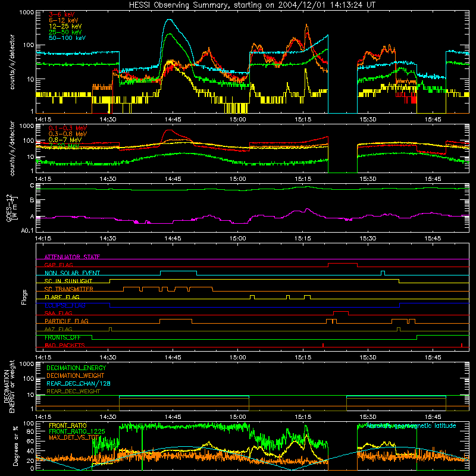Click the Flags vertical axis title
The height and width of the screenshot is (476, 476).
coord(24,297)
